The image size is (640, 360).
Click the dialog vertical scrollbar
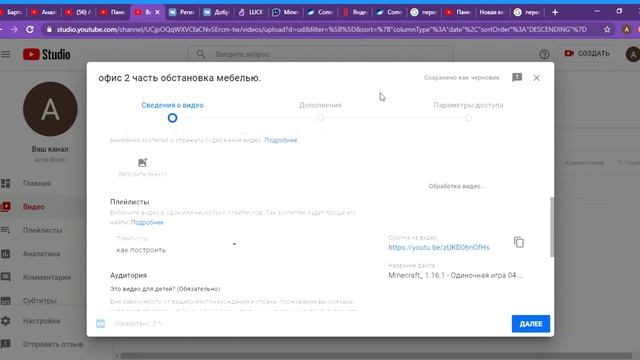click(x=552, y=227)
